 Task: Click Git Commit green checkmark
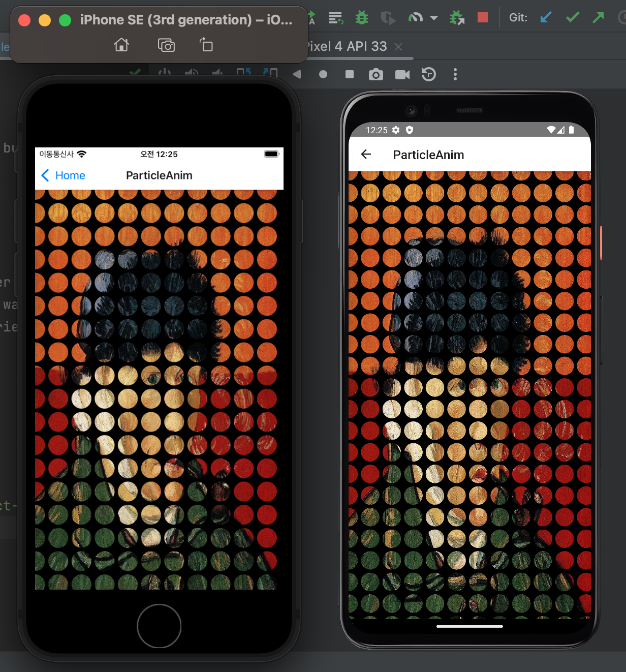pyautogui.click(x=573, y=18)
